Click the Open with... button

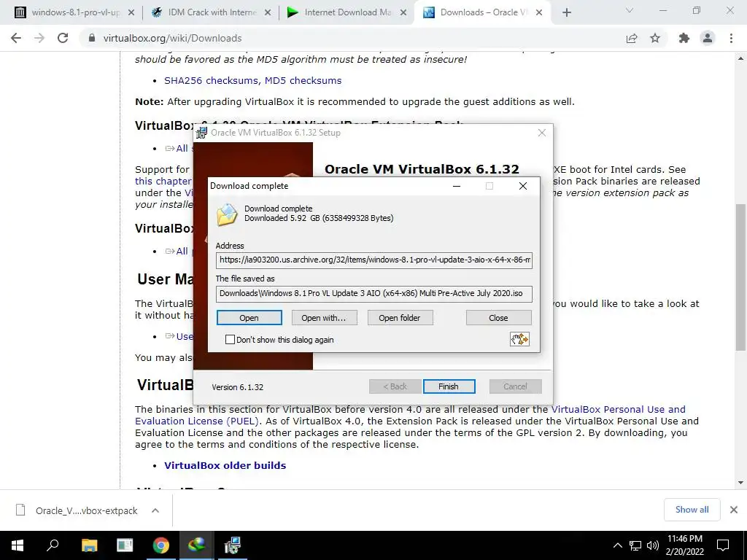coord(324,318)
